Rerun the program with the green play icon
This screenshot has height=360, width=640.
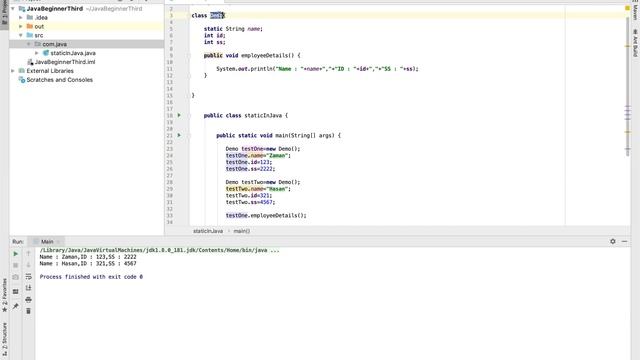(x=16, y=254)
